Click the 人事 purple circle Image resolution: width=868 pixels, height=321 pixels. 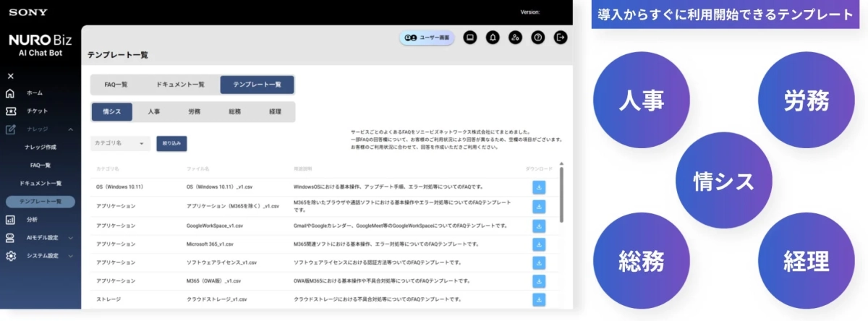641,101
